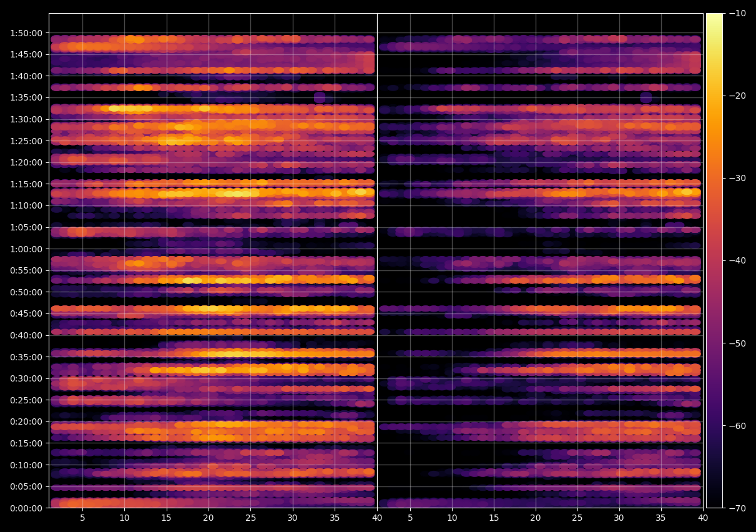Click the 0:40:00 time axis label
Screen dimensions: 756x532
pyautogui.click(x=26, y=335)
